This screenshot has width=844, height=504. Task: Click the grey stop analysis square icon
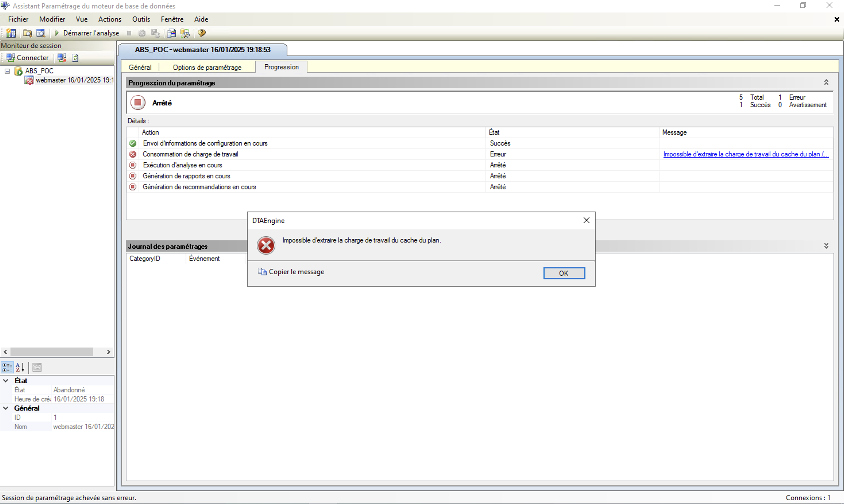[x=129, y=33]
